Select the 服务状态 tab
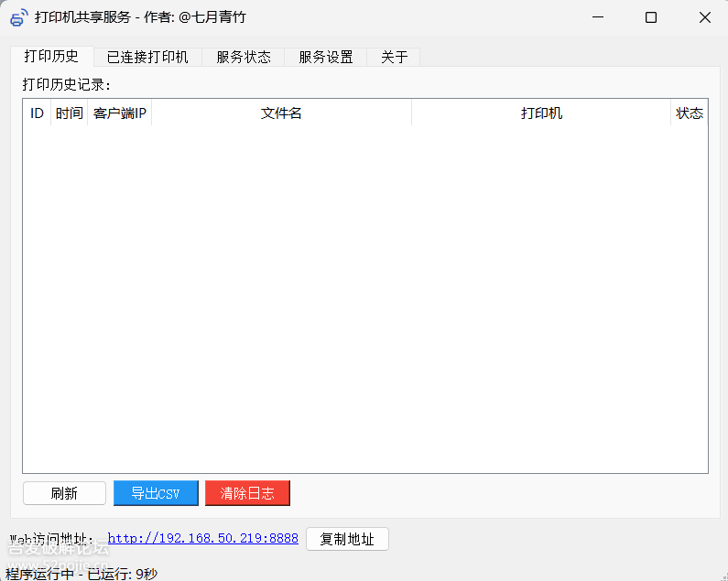Screen dimensions: 728x581 (x=244, y=57)
